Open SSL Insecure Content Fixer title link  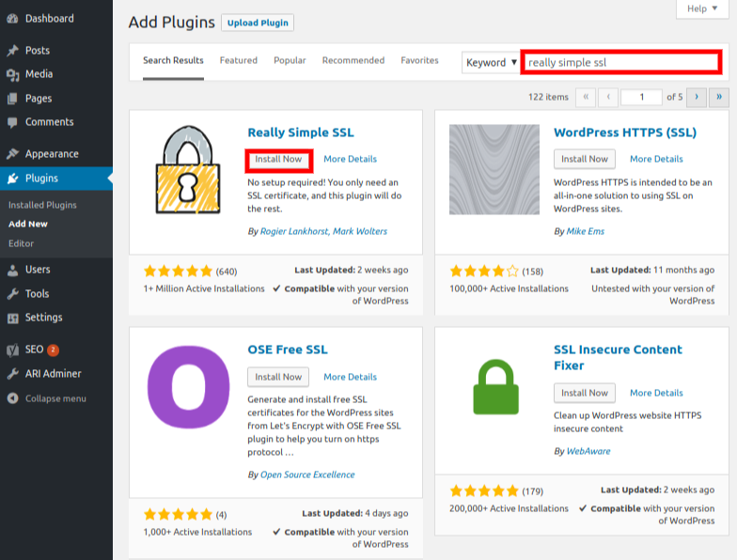pyautogui.click(x=618, y=357)
